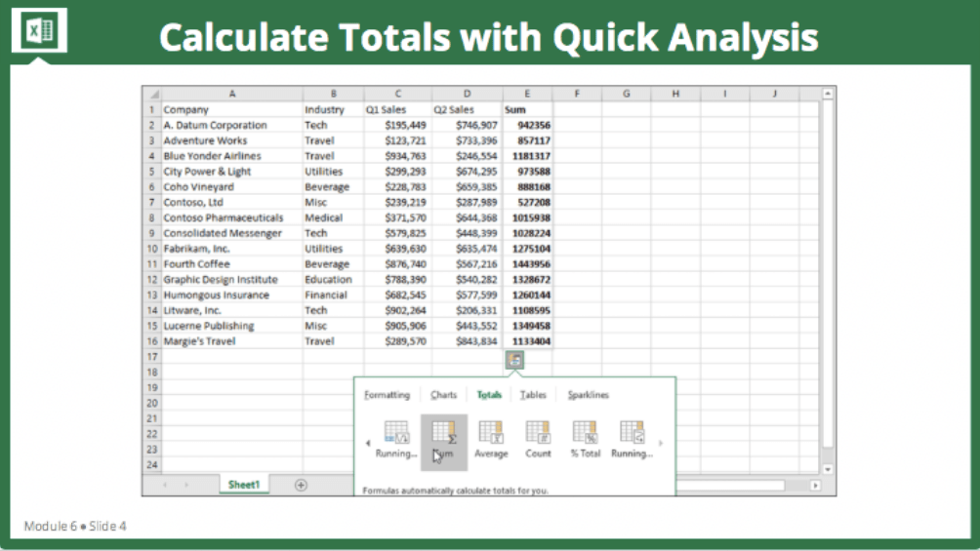Click the horizontal scrollbar right arrow
The width and height of the screenshot is (980, 551).
tap(815, 486)
